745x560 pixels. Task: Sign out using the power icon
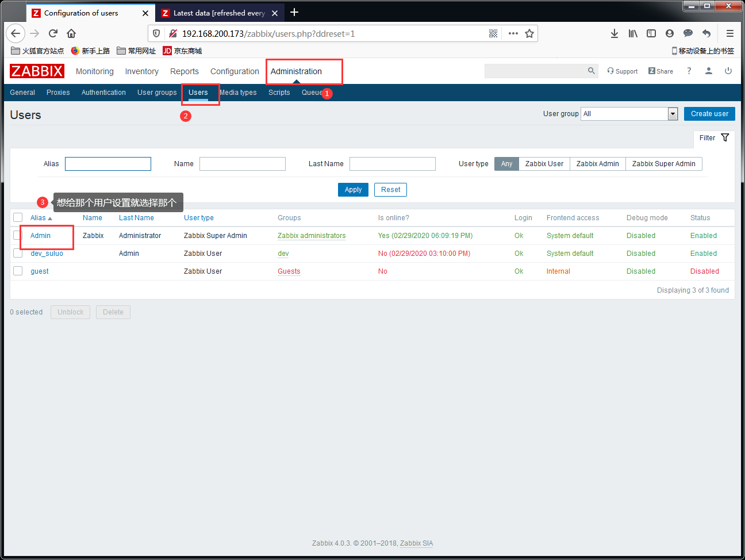point(728,71)
